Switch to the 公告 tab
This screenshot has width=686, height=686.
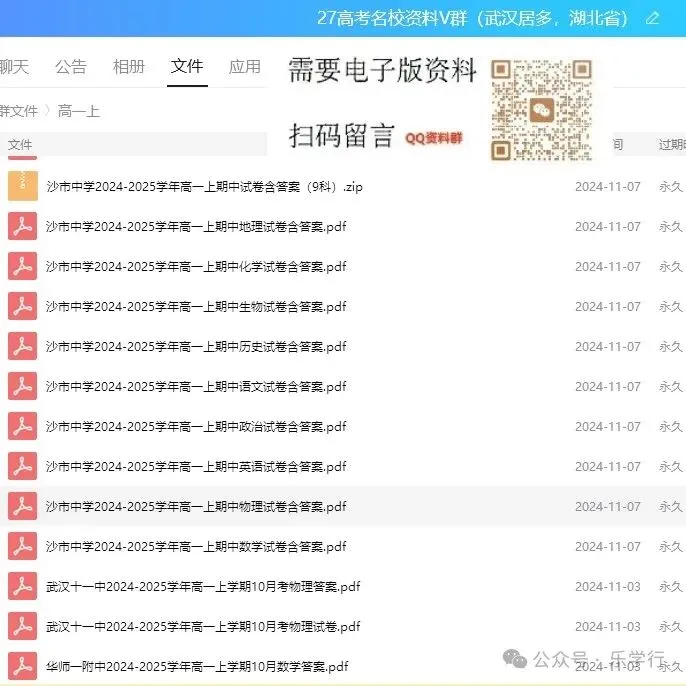coord(71,67)
